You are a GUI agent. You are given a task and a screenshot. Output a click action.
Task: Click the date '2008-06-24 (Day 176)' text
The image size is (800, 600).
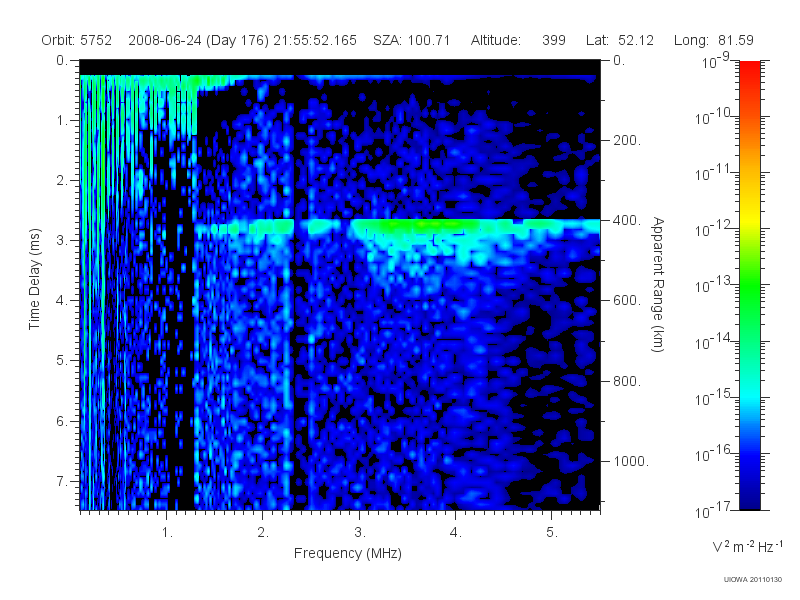[x=198, y=40]
